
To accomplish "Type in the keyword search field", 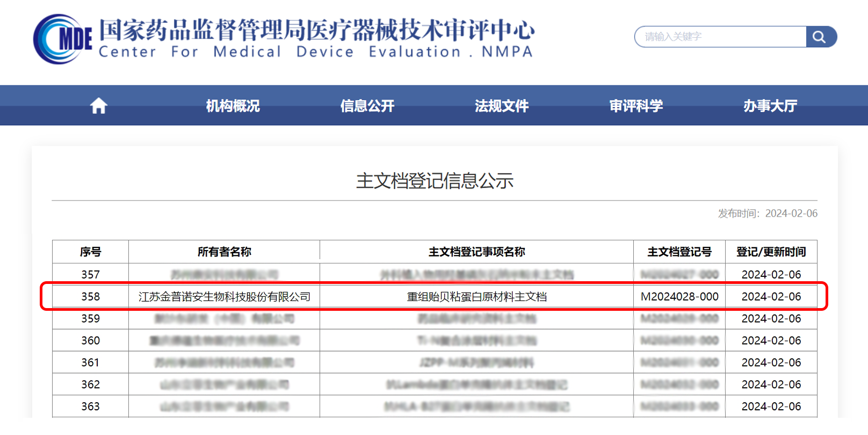I will tap(720, 37).
